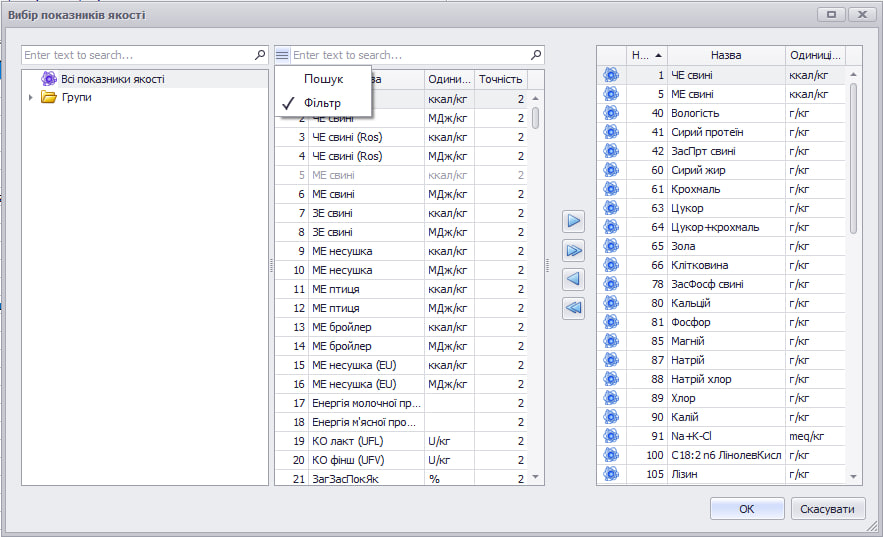This screenshot has width=883, height=537.
Task: Click the atom icon beside Сирий жир
Action: tap(611, 169)
